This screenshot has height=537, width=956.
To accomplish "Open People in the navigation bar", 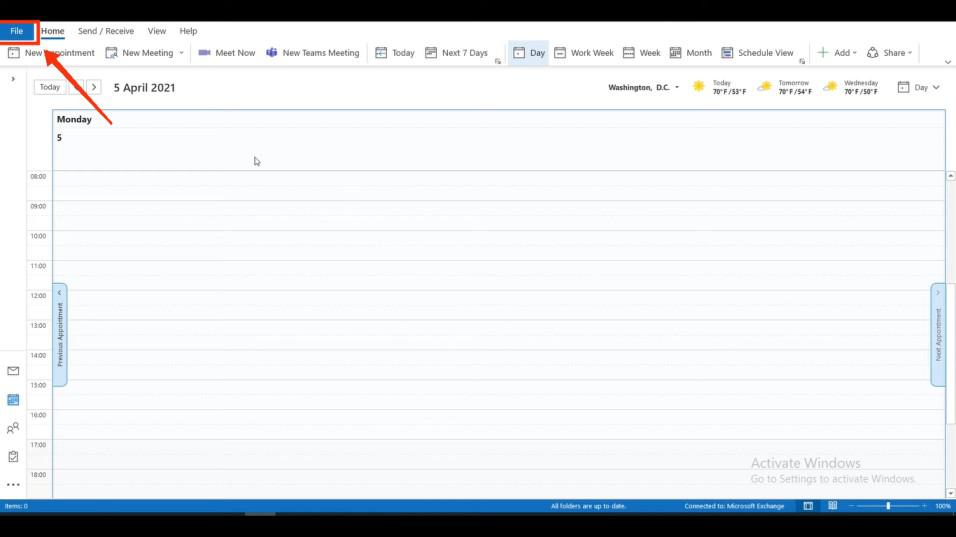I will pos(13,429).
